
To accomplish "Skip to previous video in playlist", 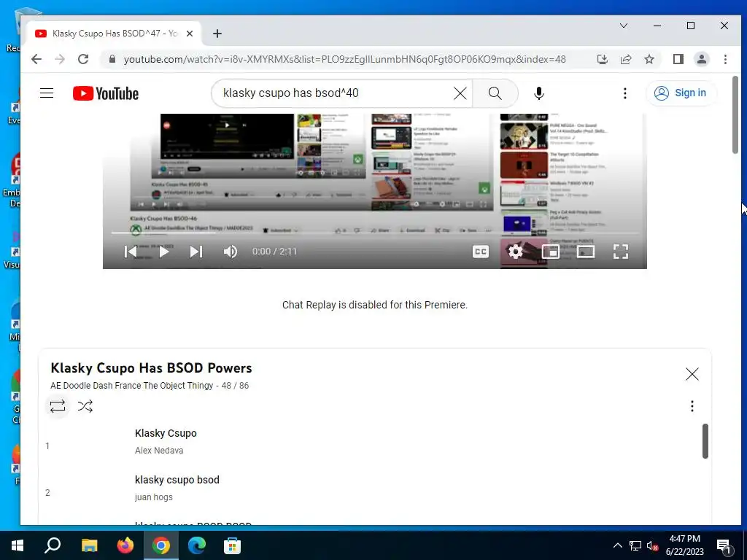I will [130, 252].
